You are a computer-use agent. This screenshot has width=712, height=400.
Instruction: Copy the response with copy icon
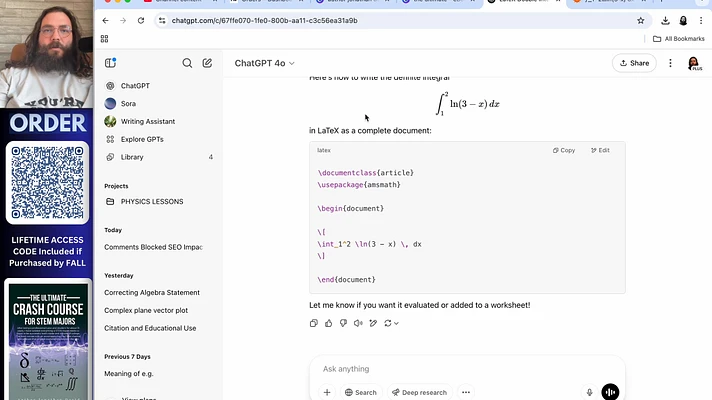(314, 323)
